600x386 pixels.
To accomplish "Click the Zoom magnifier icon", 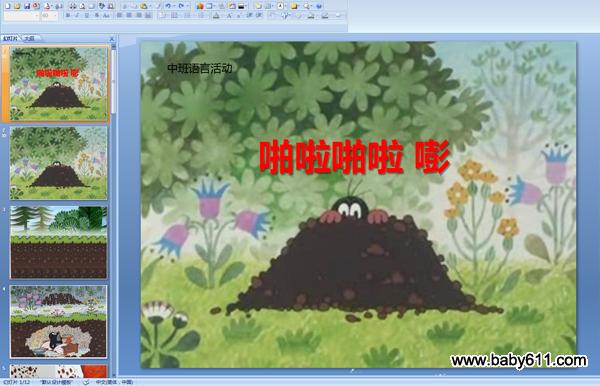I will click(x=306, y=6).
